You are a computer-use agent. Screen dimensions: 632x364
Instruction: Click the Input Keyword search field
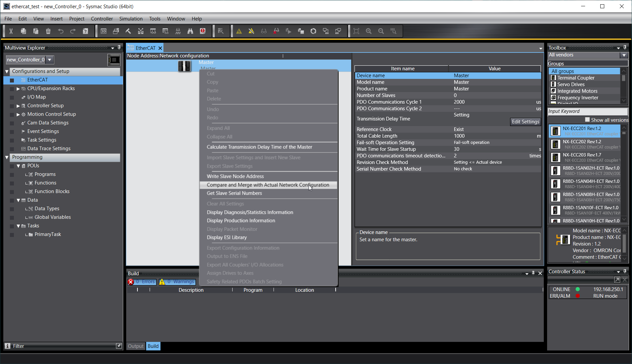587,111
